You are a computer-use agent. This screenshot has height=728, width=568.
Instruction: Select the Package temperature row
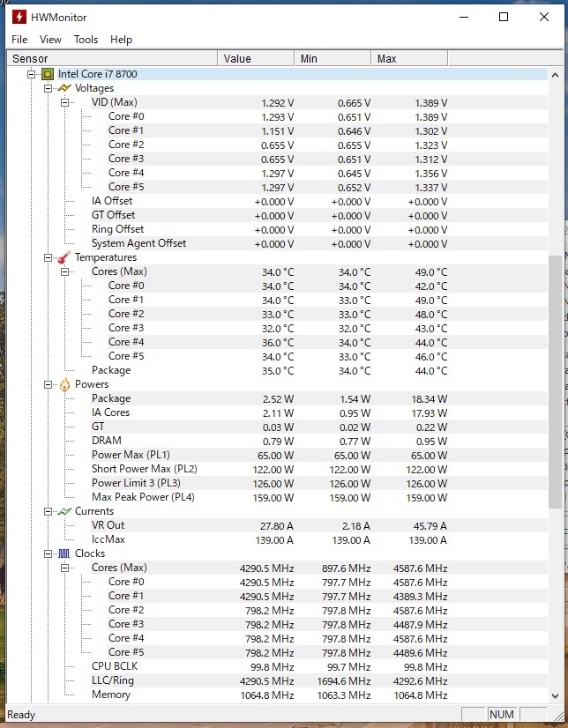(x=111, y=370)
